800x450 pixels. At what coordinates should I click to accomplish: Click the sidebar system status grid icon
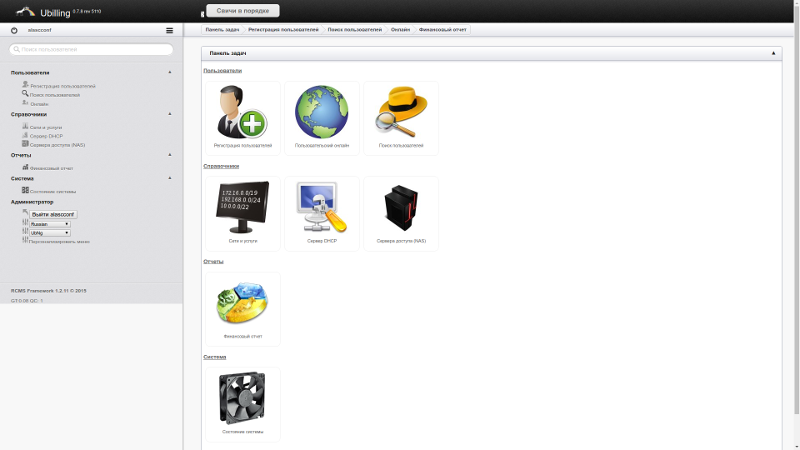[x=25, y=190]
